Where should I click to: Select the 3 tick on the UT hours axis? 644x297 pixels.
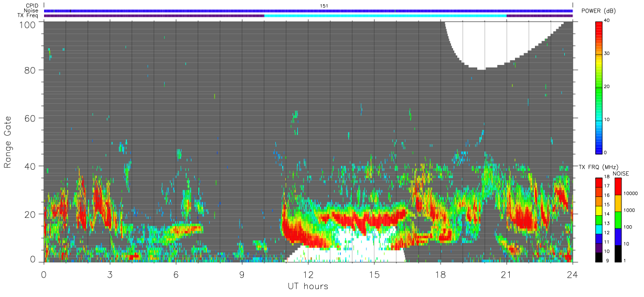[x=110, y=274]
